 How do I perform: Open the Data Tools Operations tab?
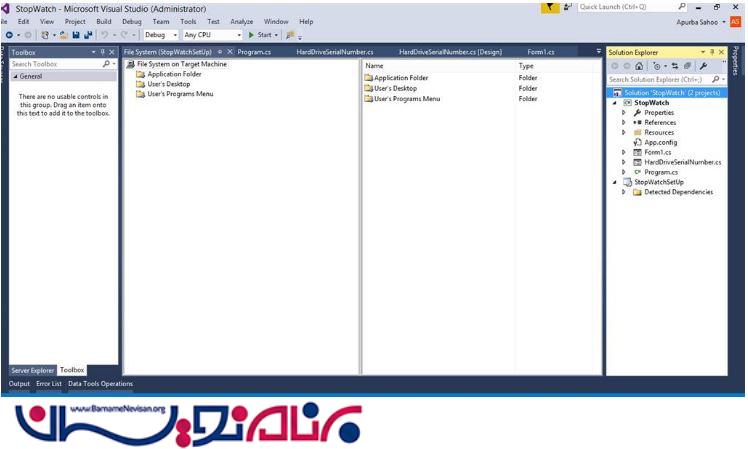point(100,384)
